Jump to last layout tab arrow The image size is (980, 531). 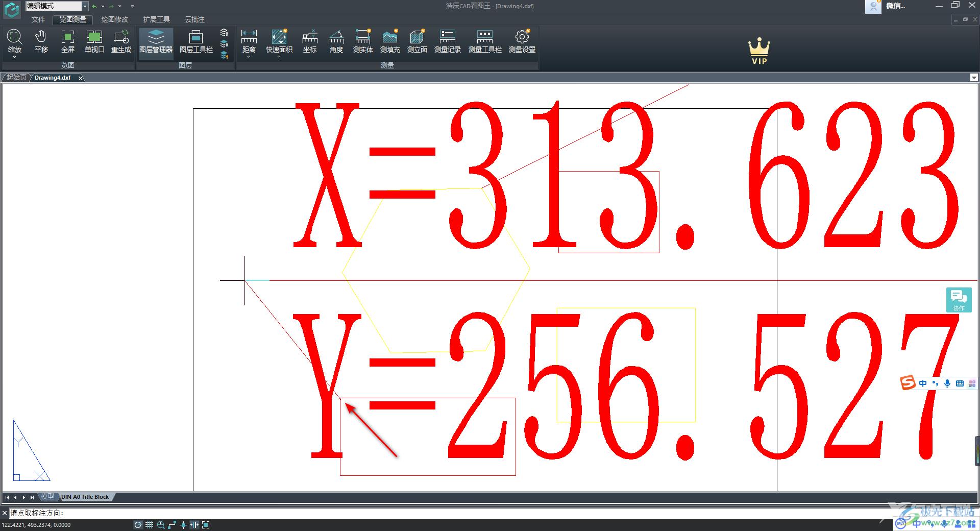[x=32, y=497]
